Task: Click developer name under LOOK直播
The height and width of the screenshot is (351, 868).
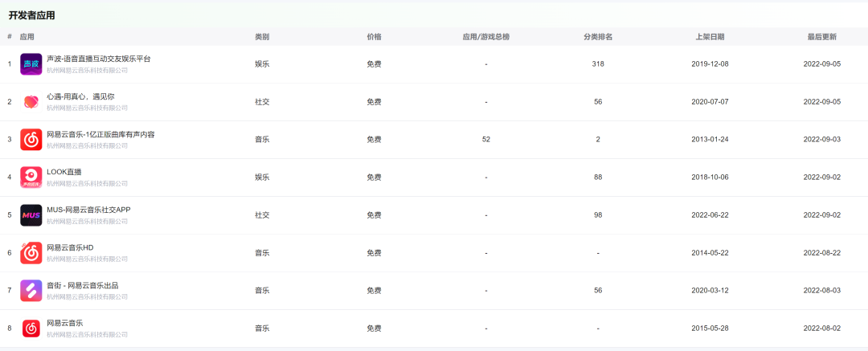Action: click(x=87, y=183)
